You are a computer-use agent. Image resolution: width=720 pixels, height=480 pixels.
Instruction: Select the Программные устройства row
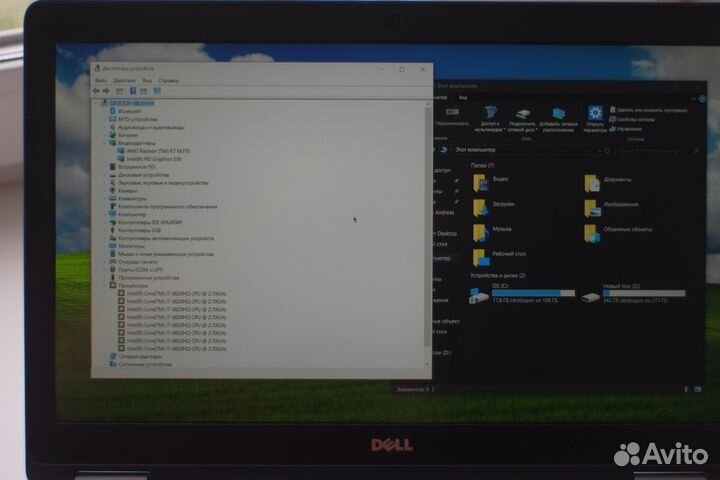click(148, 277)
